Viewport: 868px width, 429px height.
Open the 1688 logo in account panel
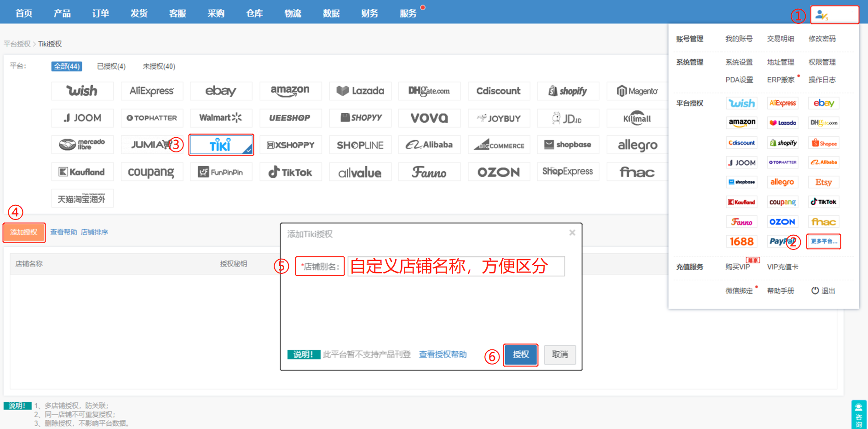tap(742, 241)
